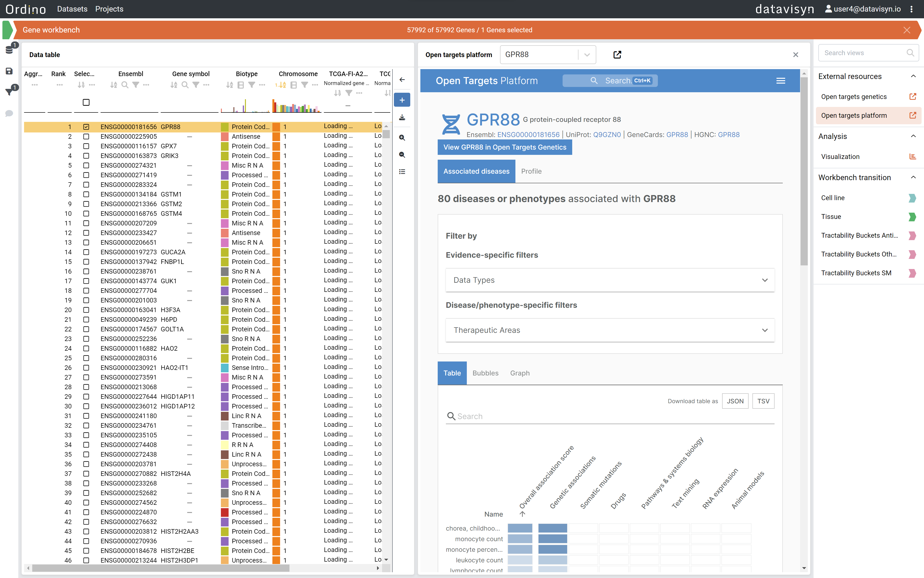
Task: Open the Open Targets hamburger menu
Action: [781, 81]
